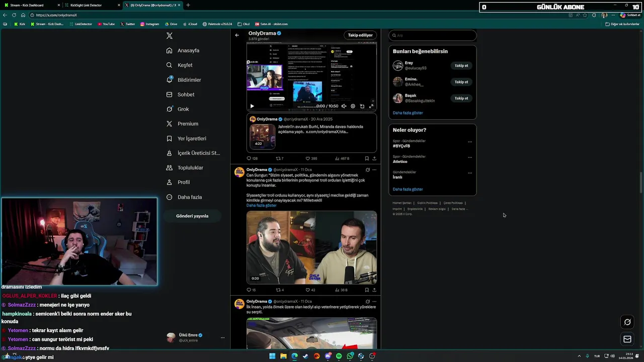Viewport: 644px width, 362px height.
Task: Bookmark the post with 395 likes
Action: pyautogui.click(x=367, y=158)
